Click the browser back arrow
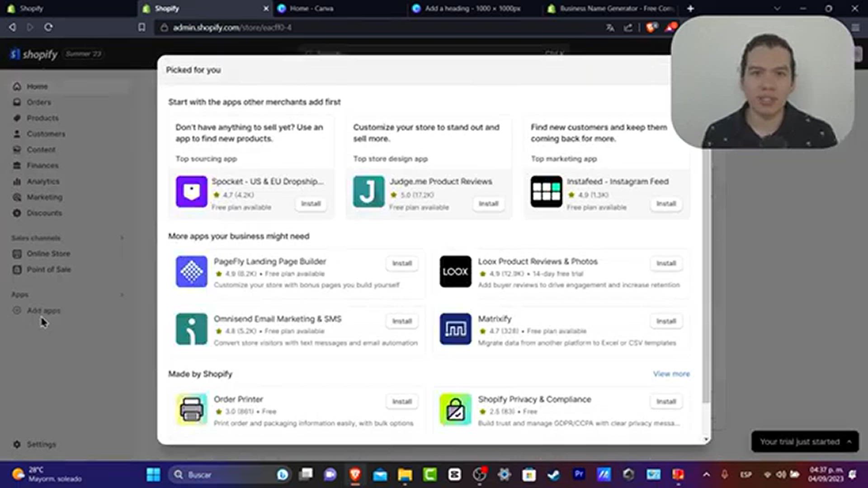This screenshot has height=488, width=868. [13, 27]
